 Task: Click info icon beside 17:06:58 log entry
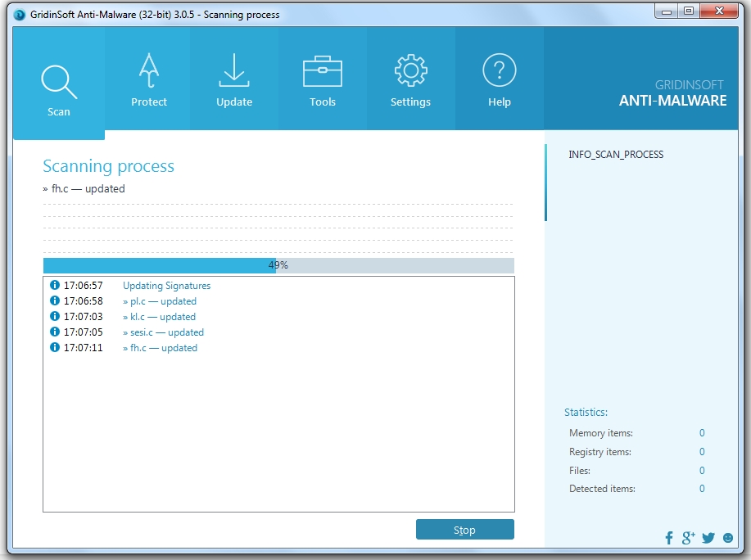[x=55, y=300]
